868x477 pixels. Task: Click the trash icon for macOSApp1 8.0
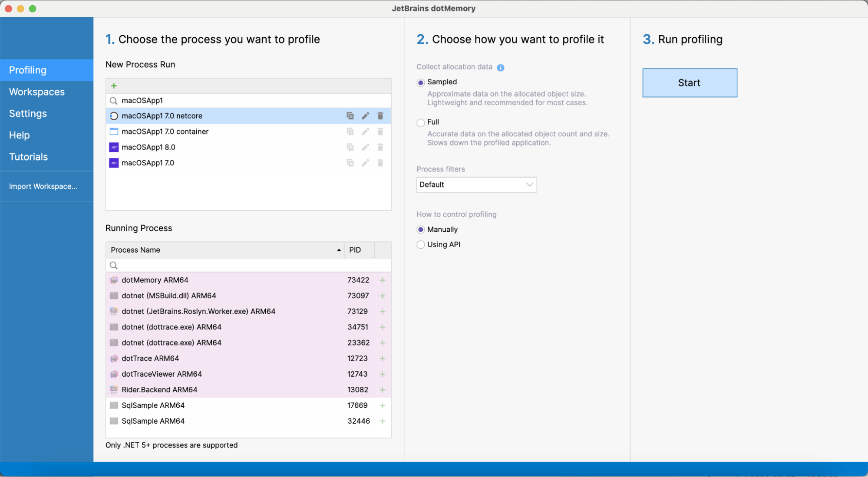point(380,148)
